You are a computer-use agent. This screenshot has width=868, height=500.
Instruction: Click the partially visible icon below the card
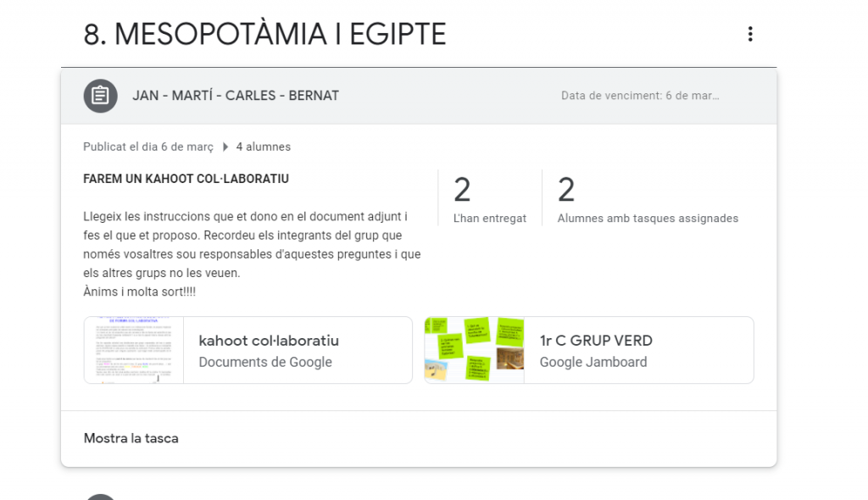pyautogui.click(x=100, y=496)
